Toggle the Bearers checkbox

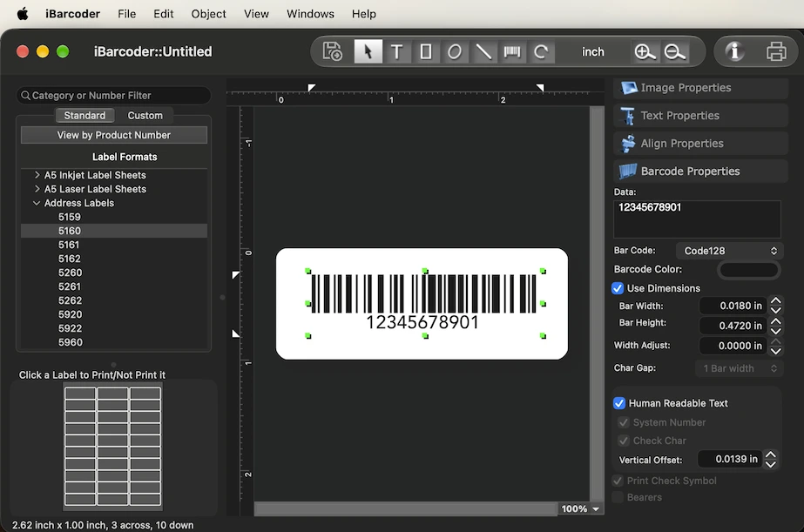pyautogui.click(x=618, y=497)
